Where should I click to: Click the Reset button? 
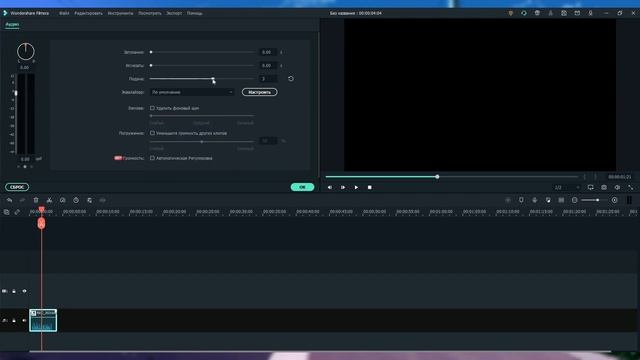point(17,187)
